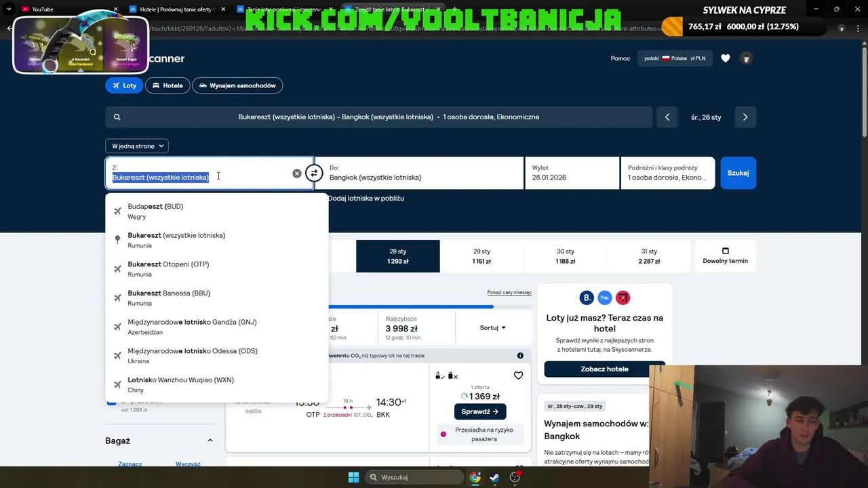Switch to the Hotele tab

point(167,85)
